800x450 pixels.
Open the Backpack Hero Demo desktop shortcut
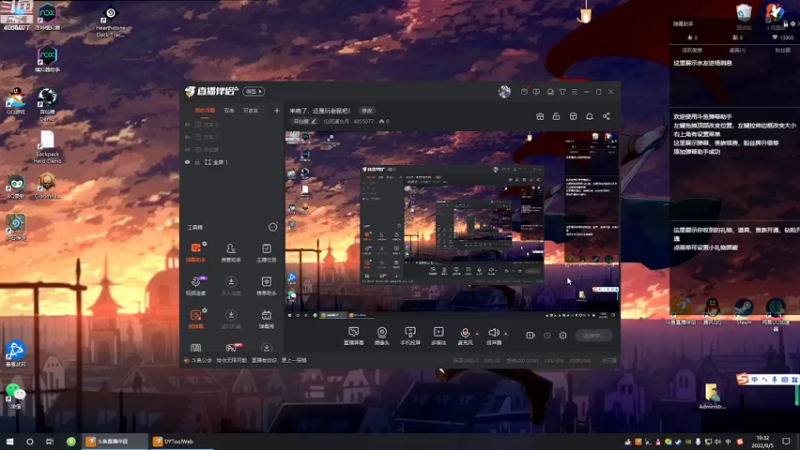pyautogui.click(x=47, y=147)
